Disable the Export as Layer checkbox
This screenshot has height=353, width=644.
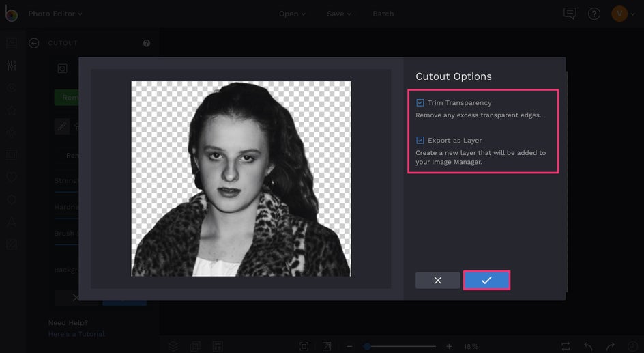click(x=420, y=140)
